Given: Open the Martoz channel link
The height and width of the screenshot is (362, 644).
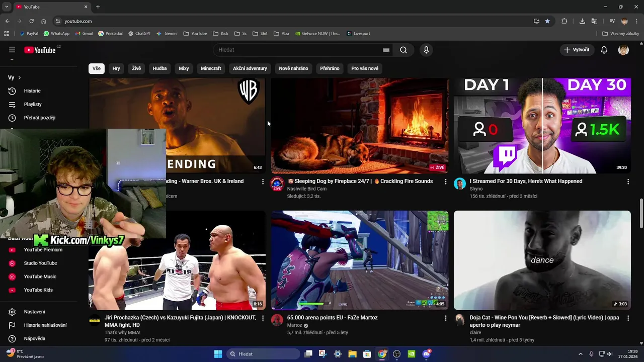Looking at the screenshot, I should pyautogui.click(x=294, y=325).
